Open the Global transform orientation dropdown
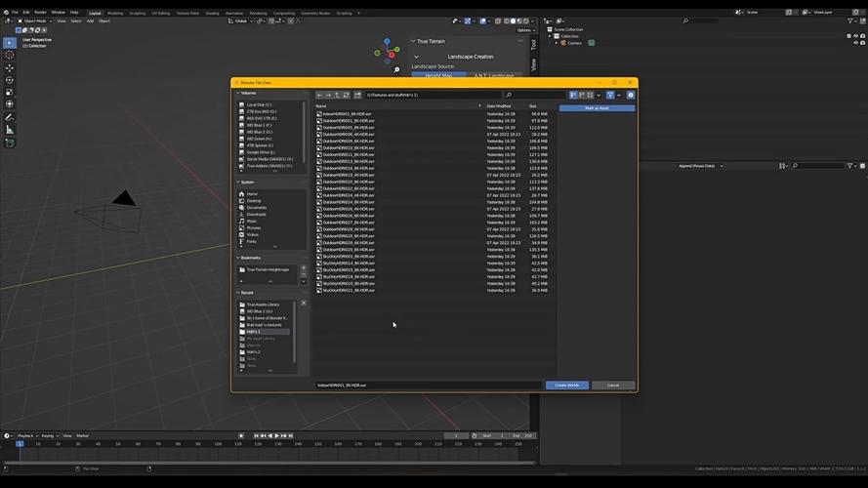Image resolution: width=868 pixels, height=488 pixels. point(240,21)
